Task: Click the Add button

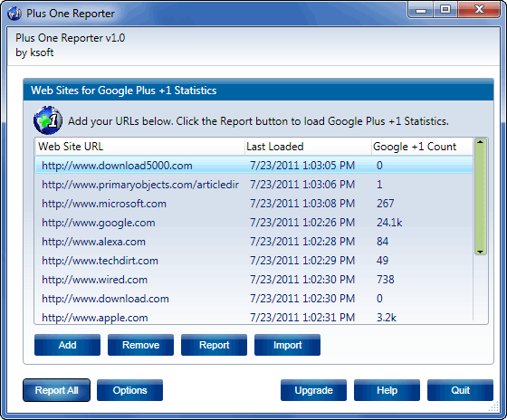Action: (x=67, y=345)
